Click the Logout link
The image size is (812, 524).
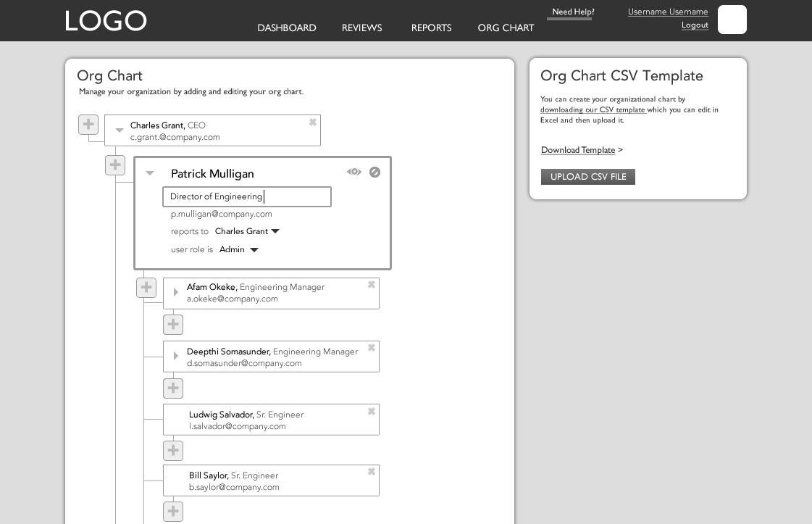click(695, 25)
